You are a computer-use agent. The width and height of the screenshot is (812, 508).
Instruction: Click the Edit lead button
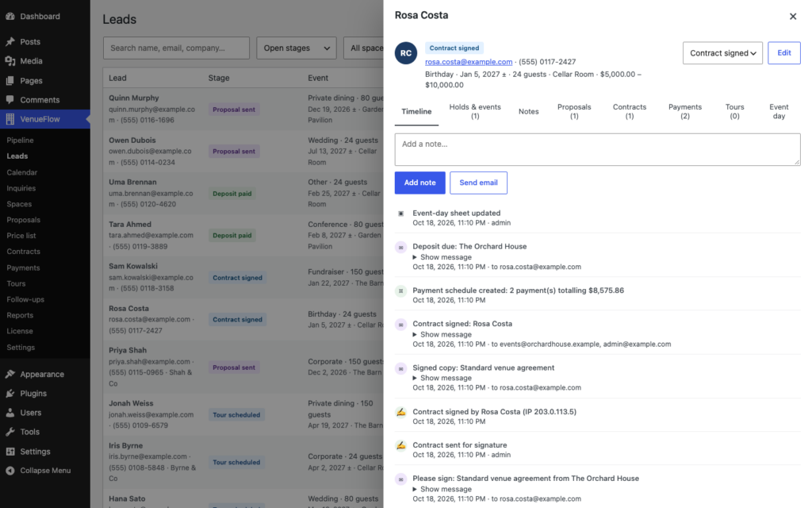coord(784,53)
